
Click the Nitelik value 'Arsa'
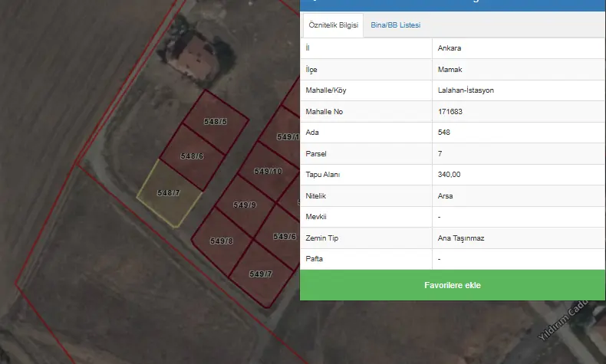[x=445, y=195]
